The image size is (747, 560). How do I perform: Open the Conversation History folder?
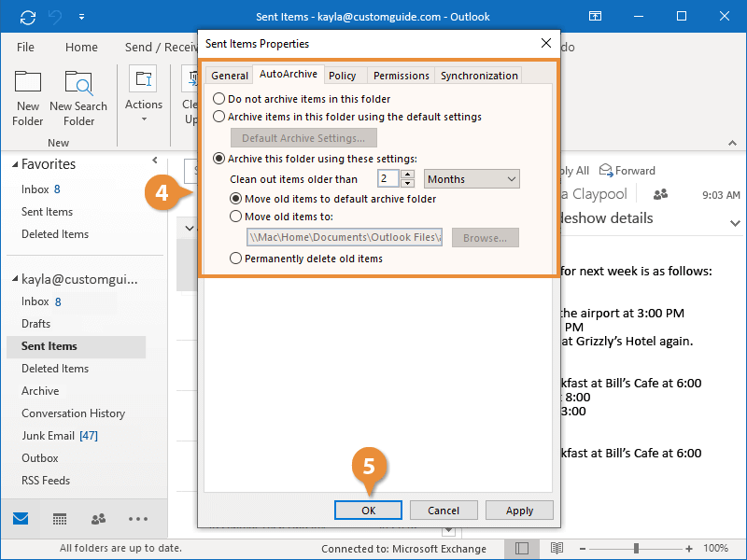[73, 413]
